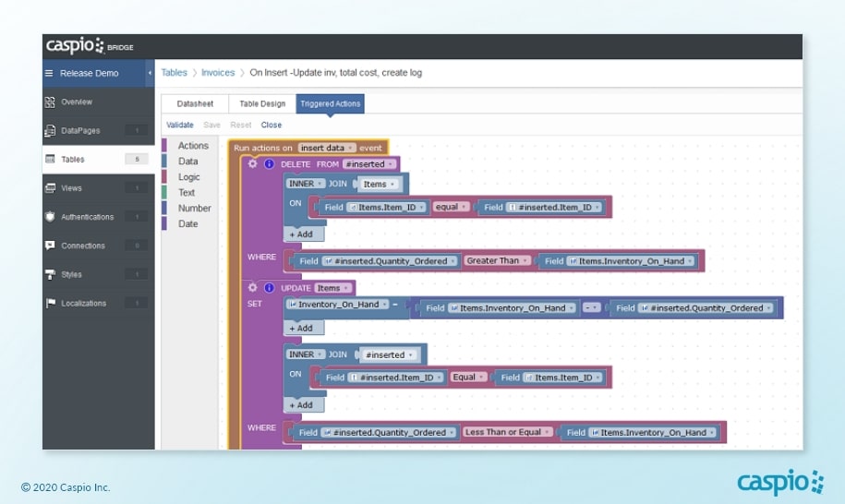This screenshot has height=504, width=845.
Task: Open Styles paint roller icon
Action: click(x=50, y=274)
